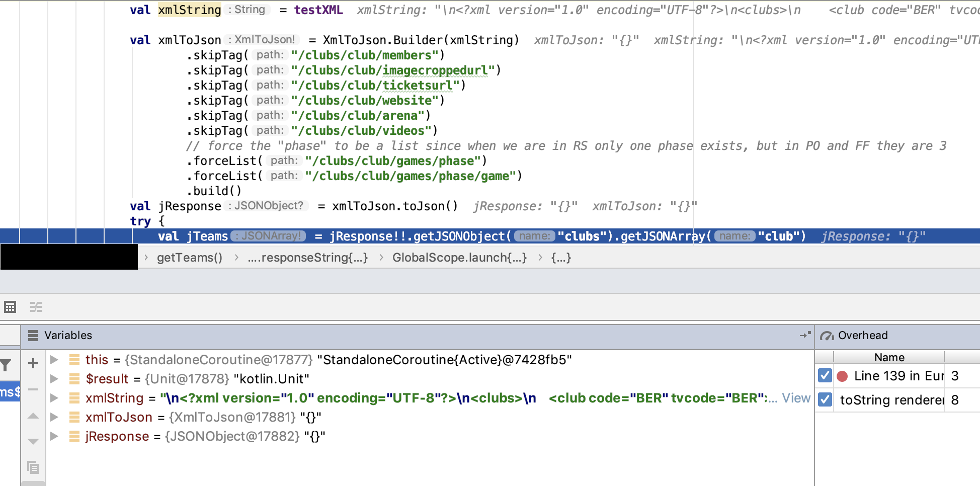Click the "/clubs/club/videos" string
Image resolution: width=980 pixels, height=486 pixels.
(x=361, y=130)
